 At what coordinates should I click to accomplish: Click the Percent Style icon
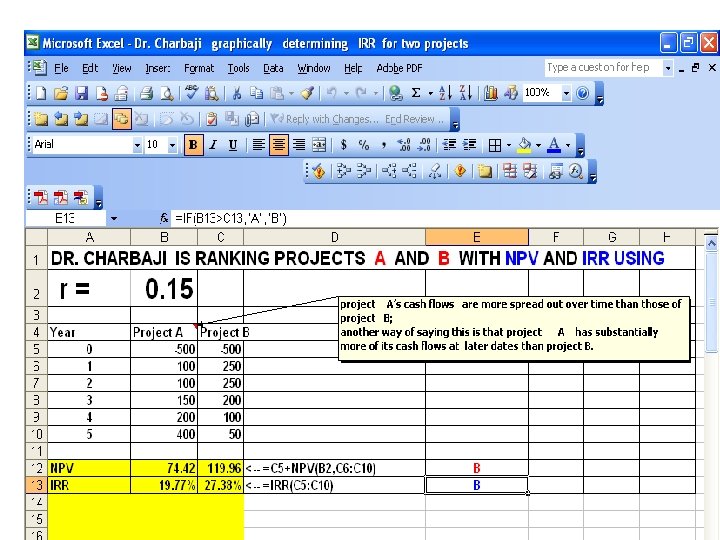(364, 145)
